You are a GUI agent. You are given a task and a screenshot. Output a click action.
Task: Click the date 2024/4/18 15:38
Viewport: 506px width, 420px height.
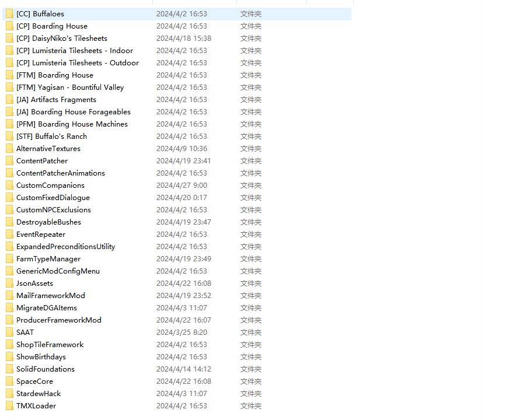point(184,38)
